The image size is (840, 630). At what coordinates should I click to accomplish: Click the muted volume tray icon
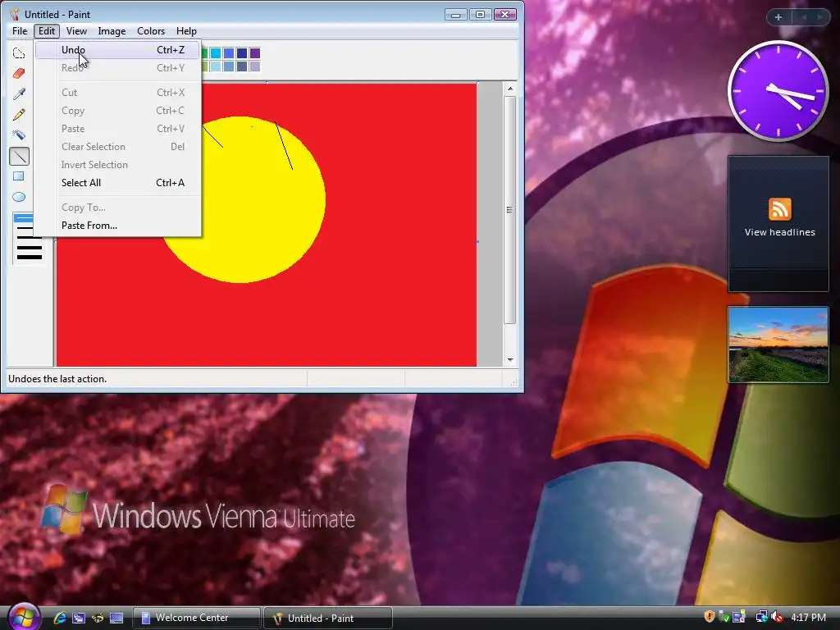776,617
